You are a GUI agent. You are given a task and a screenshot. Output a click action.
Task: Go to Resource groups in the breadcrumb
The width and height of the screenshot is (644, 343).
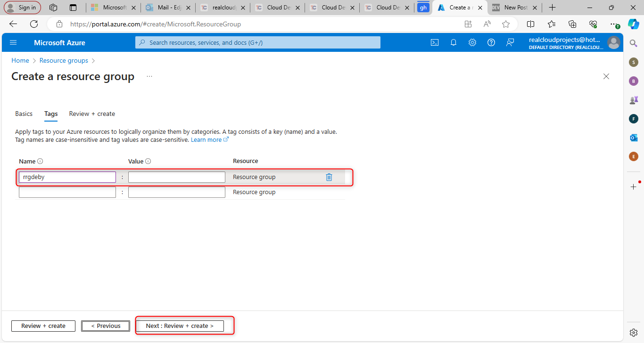pos(64,60)
